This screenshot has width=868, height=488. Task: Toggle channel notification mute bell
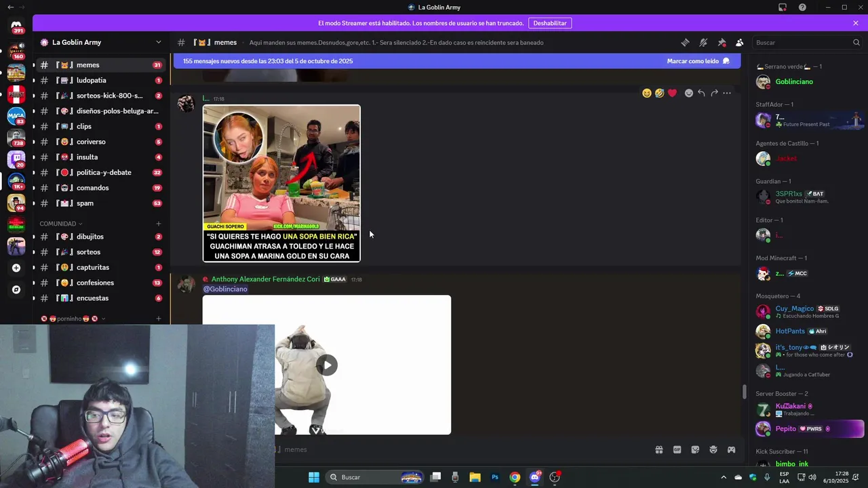click(x=703, y=42)
